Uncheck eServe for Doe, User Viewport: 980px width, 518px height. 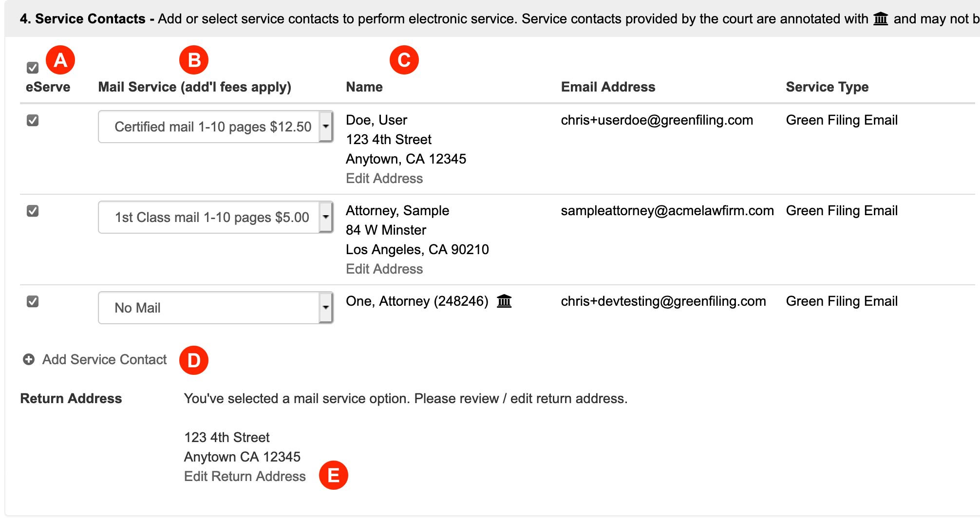click(33, 120)
